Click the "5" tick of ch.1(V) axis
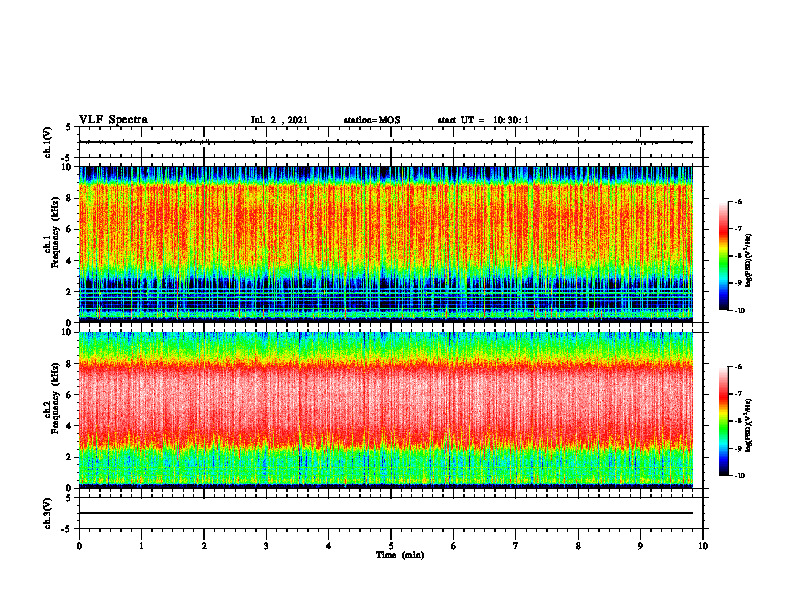Image resolution: width=792 pixels, height=612 pixels. click(69, 127)
